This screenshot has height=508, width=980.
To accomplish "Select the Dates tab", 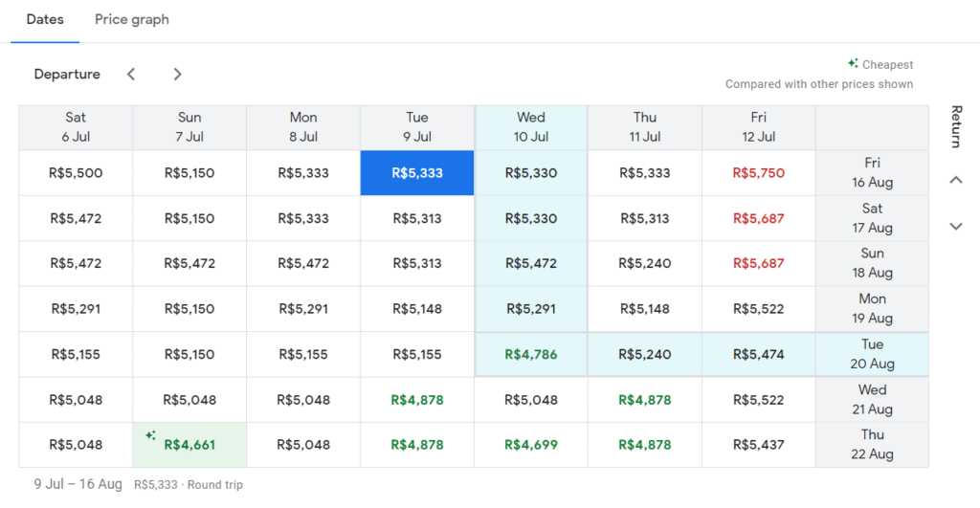I will 45,20.
